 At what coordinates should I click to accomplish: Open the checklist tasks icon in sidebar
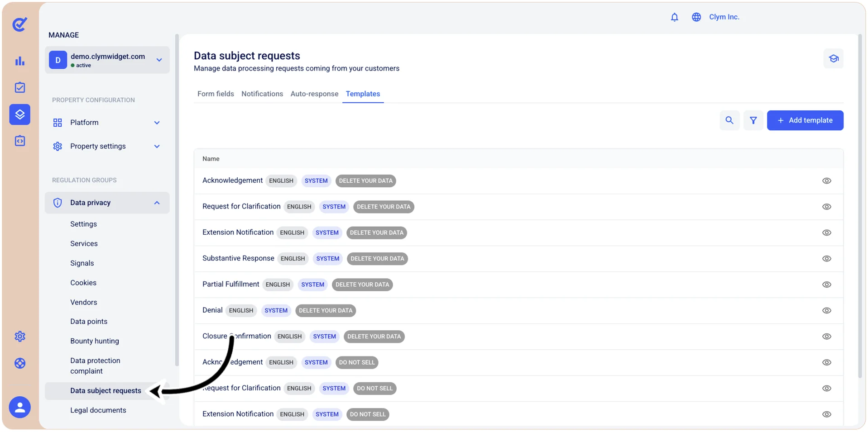20,87
